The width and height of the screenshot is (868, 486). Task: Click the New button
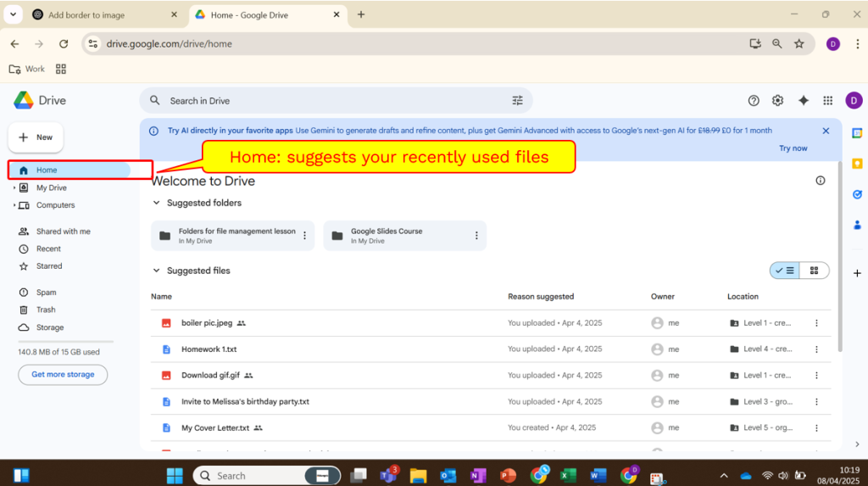pos(36,137)
